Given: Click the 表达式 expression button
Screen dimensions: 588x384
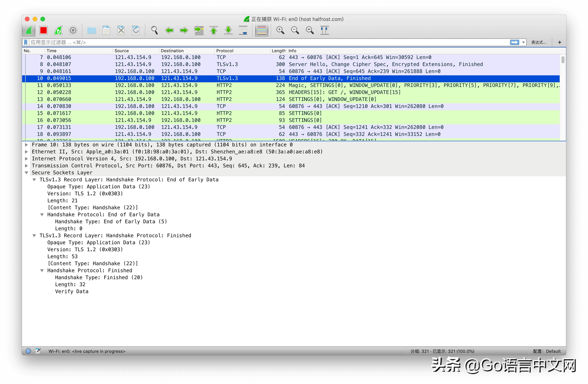Looking at the screenshot, I should (x=539, y=43).
